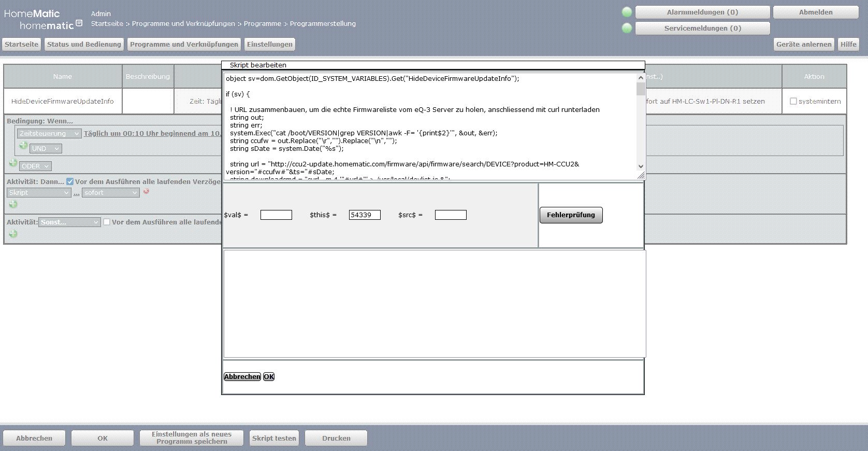Log out with Abmelden

815,12
